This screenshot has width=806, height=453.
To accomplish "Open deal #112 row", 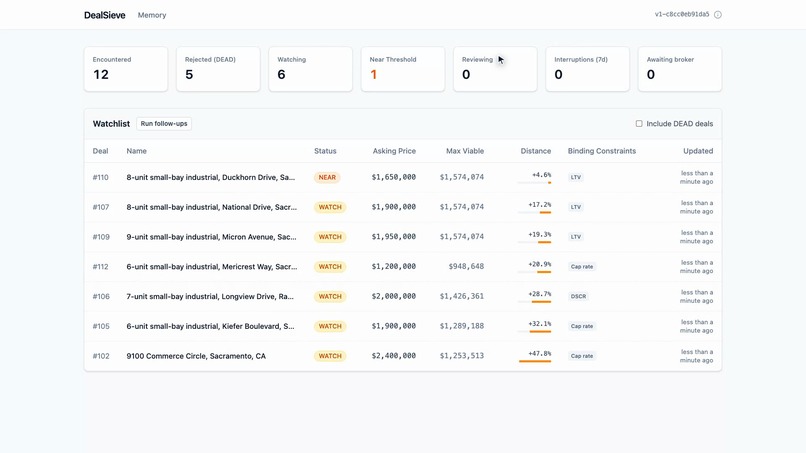I will click(403, 267).
